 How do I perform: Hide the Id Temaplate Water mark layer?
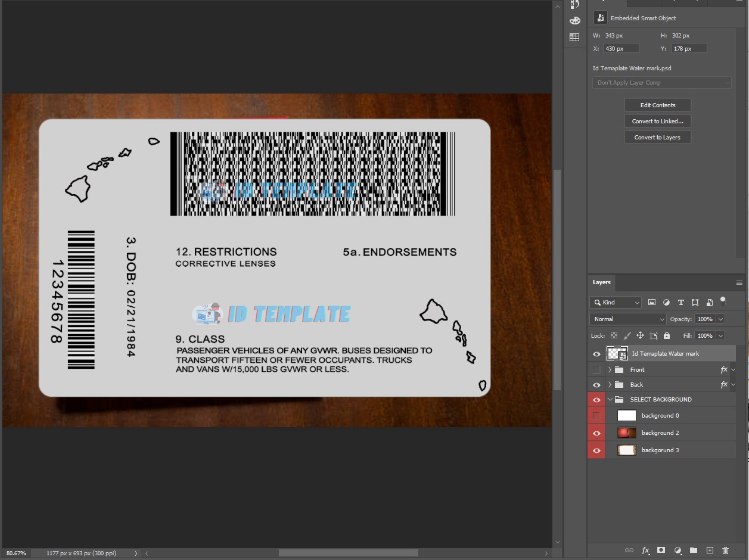pos(596,354)
